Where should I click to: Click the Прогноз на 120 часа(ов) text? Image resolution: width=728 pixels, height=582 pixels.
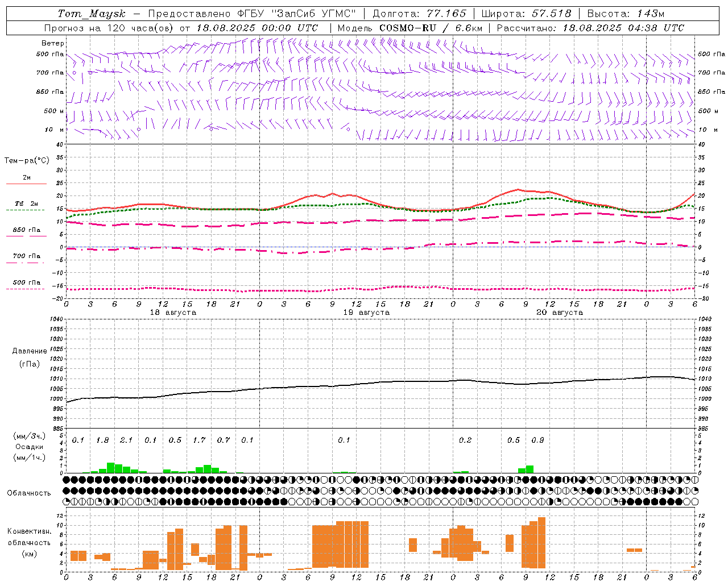pos(109,28)
